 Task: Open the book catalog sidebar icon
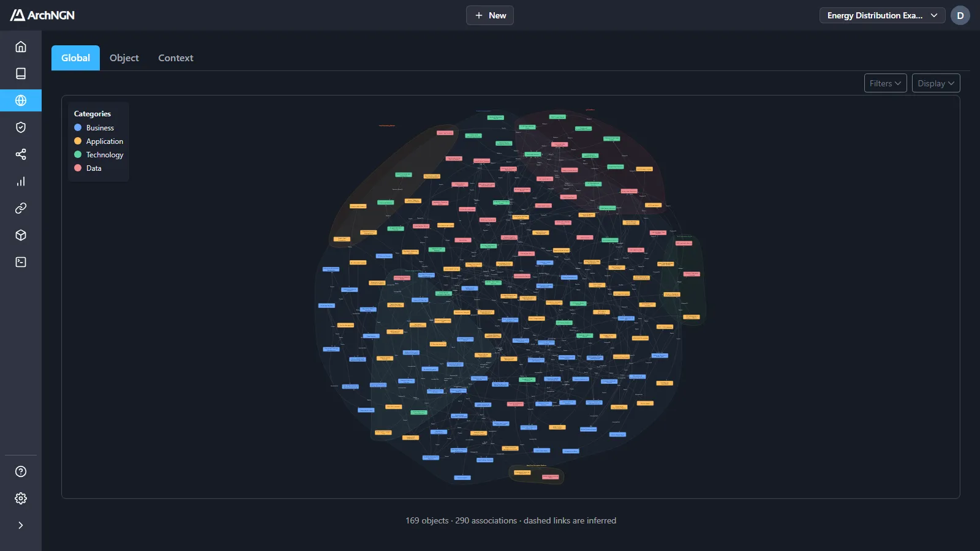[21, 73]
